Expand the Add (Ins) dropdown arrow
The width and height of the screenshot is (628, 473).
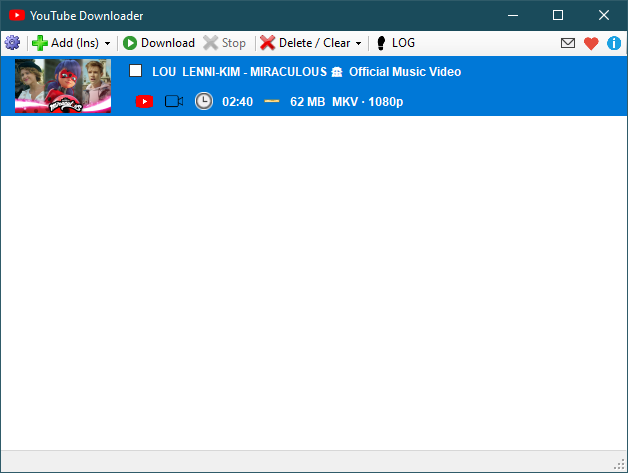tap(107, 44)
